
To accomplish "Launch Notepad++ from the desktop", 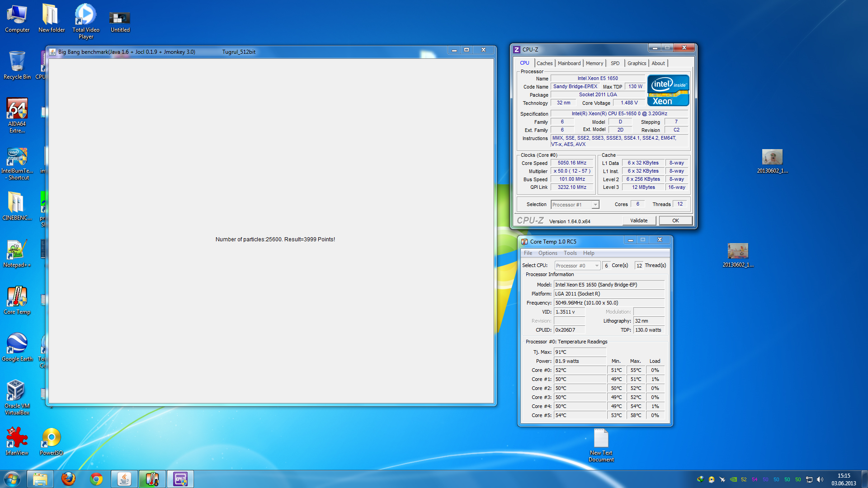I will (x=17, y=253).
